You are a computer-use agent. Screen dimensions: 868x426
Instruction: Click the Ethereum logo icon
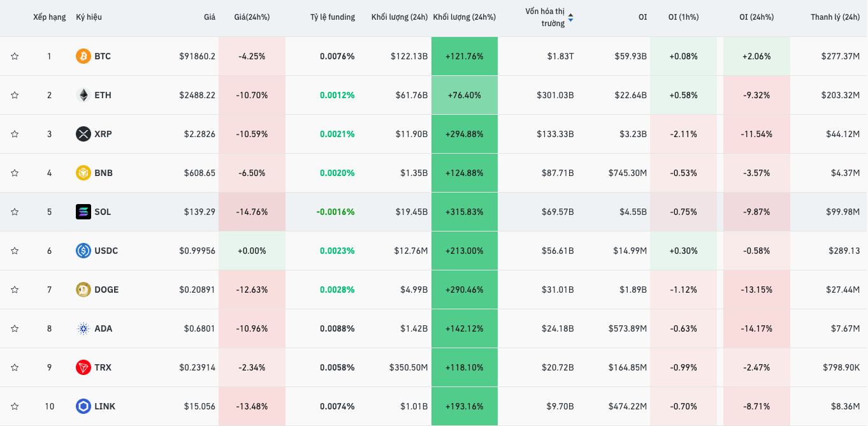(x=83, y=95)
